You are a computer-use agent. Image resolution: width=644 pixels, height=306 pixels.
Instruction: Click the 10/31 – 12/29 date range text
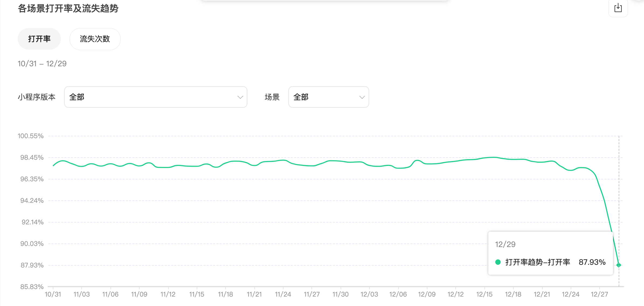point(42,64)
